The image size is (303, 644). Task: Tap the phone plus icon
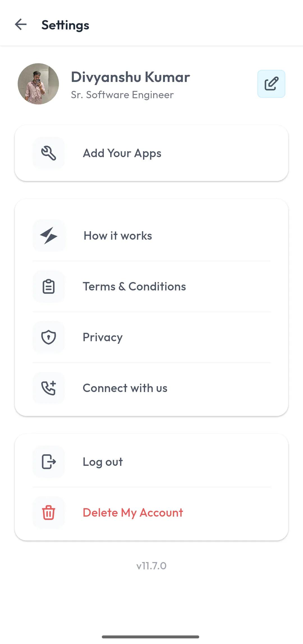pos(49,388)
